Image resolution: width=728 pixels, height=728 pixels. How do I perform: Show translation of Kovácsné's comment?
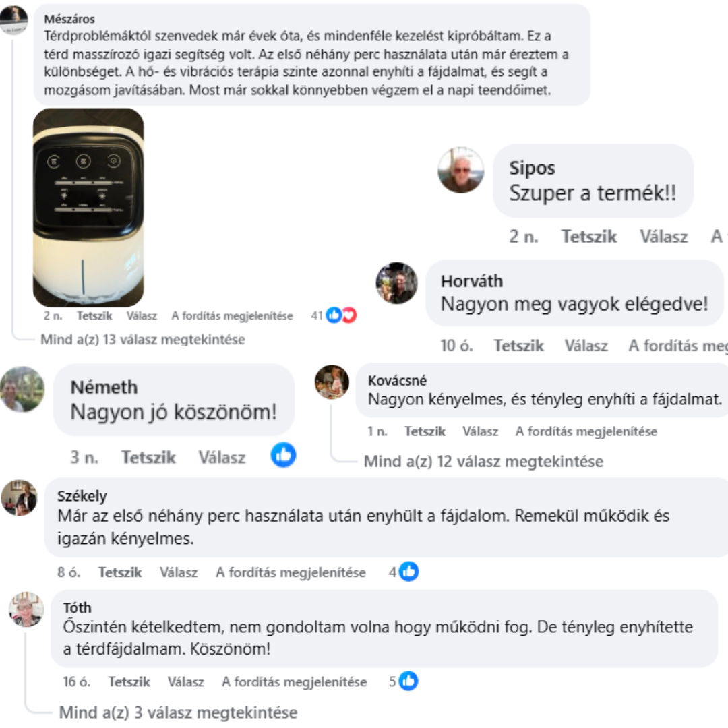pos(586,431)
